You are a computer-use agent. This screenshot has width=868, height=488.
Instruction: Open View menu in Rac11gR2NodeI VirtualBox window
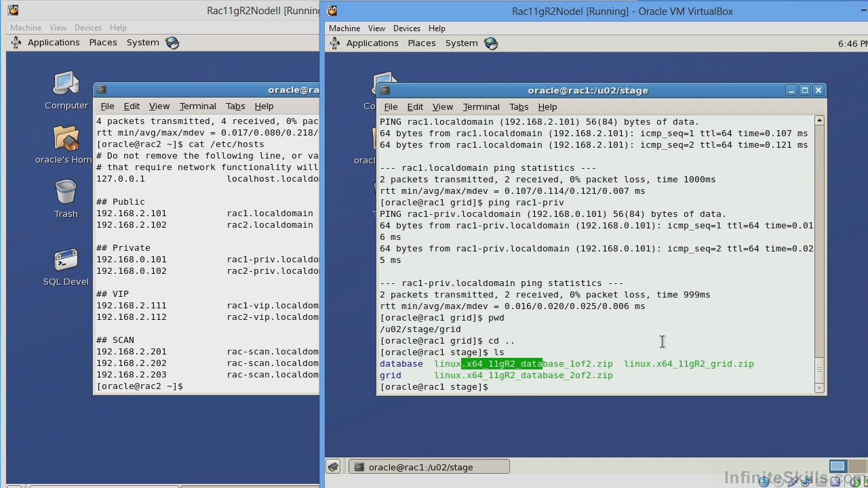point(376,28)
